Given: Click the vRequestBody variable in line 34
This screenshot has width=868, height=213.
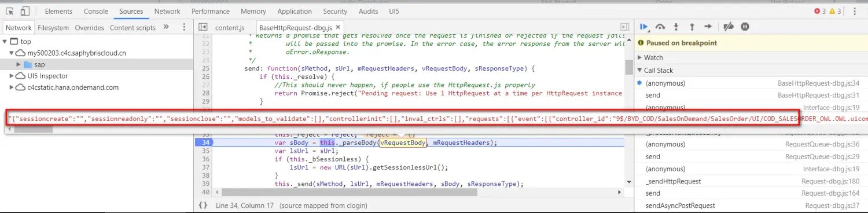Looking at the screenshot, I should tap(403, 142).
